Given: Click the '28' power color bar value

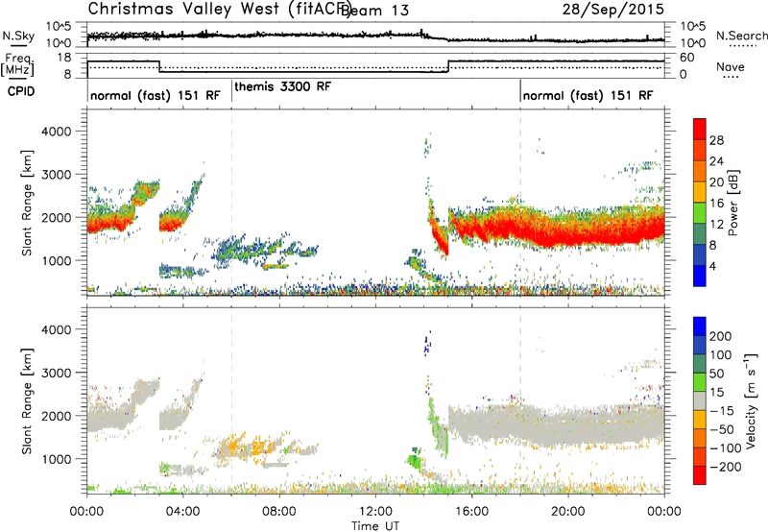Looking at the screenshot, I should tap(716, 140).
